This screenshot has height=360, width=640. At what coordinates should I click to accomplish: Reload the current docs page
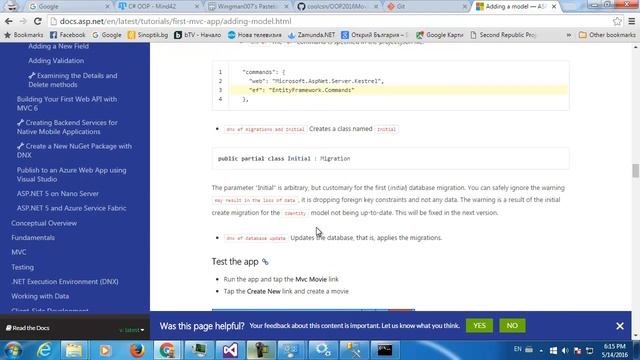pyautogui.click(x=38, y=21)
